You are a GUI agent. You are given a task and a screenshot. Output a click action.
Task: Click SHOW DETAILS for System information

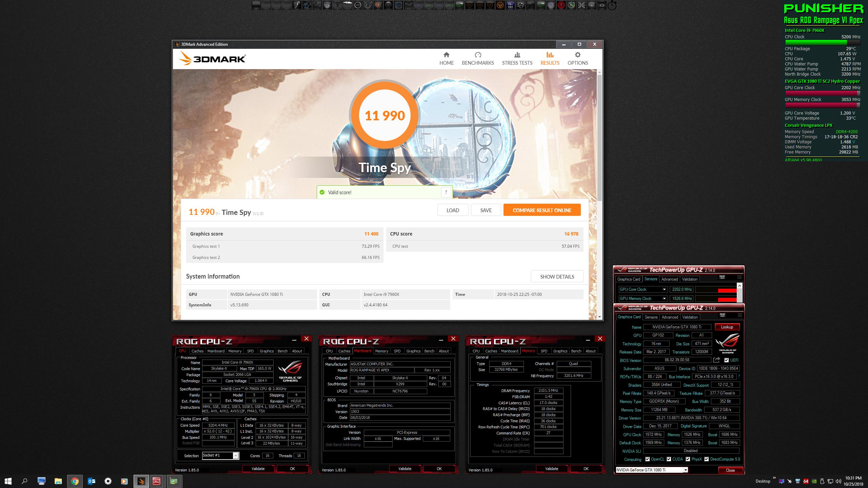(557, 277)
